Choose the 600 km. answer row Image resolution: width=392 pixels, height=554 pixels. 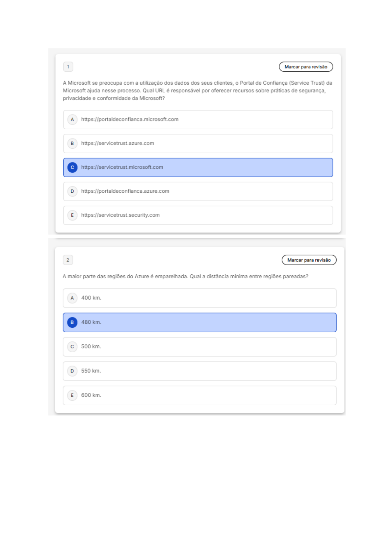[199, 395]
